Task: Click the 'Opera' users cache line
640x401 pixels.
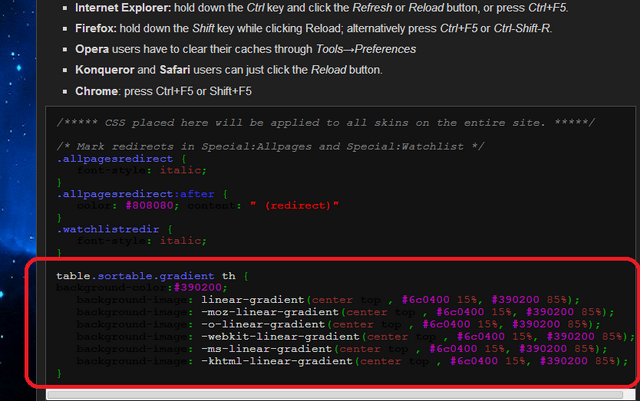Action: [x=245, y=49]
